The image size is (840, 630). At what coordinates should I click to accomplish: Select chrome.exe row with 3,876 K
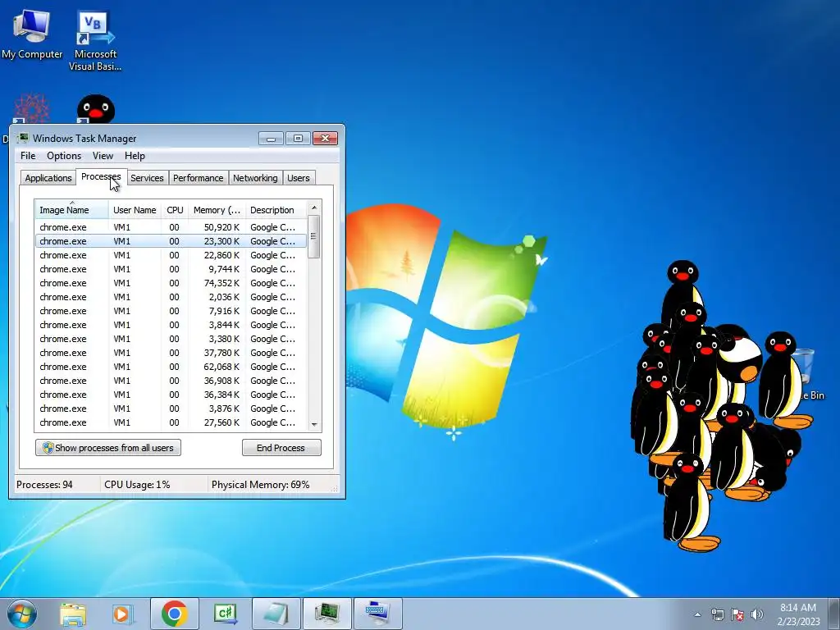pos(171,409)
